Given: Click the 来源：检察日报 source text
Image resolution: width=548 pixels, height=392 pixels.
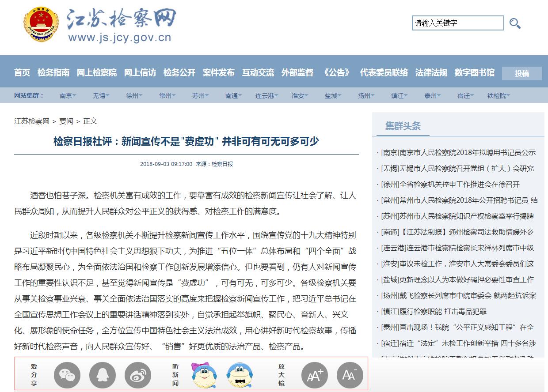Looking at the screenshot, I should 214,164.
